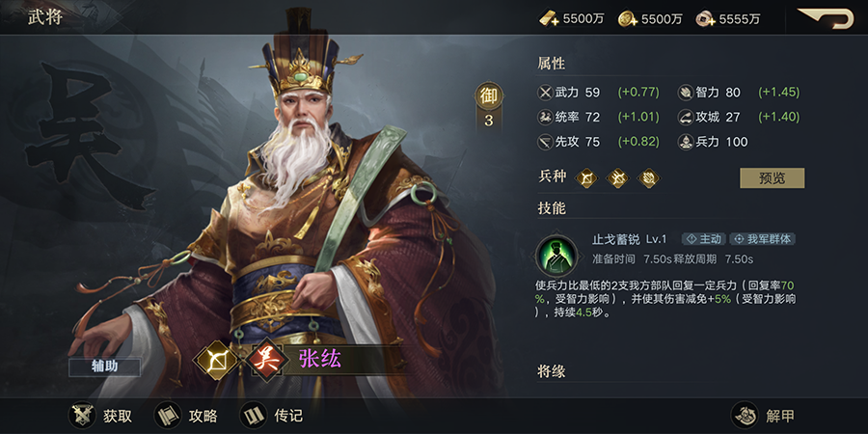868x434 pixels.
Task: Open 获取 at the bottom bar
Action: (102, 415)
